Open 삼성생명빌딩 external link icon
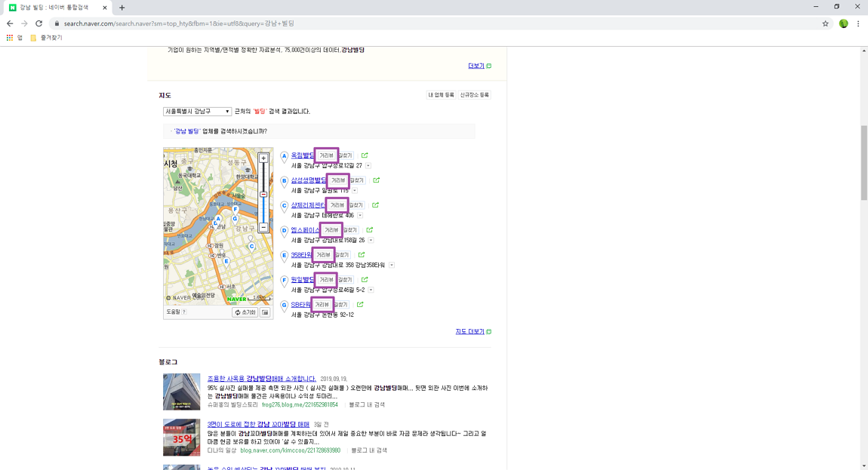 pyautogui.click(x=377, y=180)
